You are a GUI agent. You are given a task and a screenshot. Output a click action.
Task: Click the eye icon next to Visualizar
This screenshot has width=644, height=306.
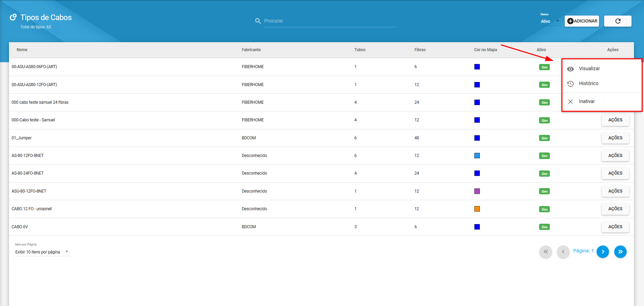tap(570, 69)
